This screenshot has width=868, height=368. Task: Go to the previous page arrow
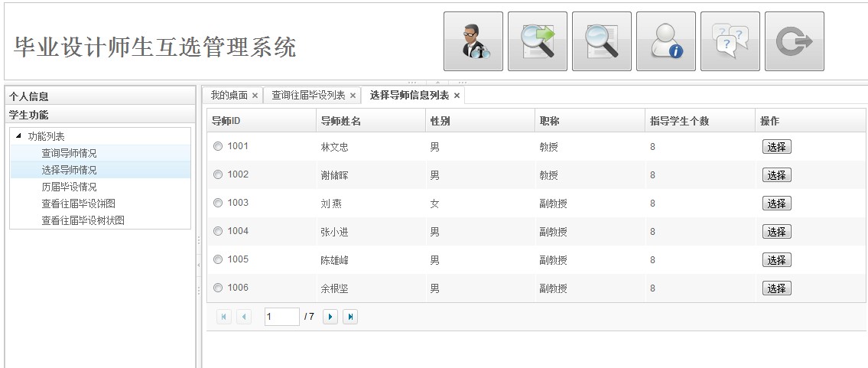244,317
